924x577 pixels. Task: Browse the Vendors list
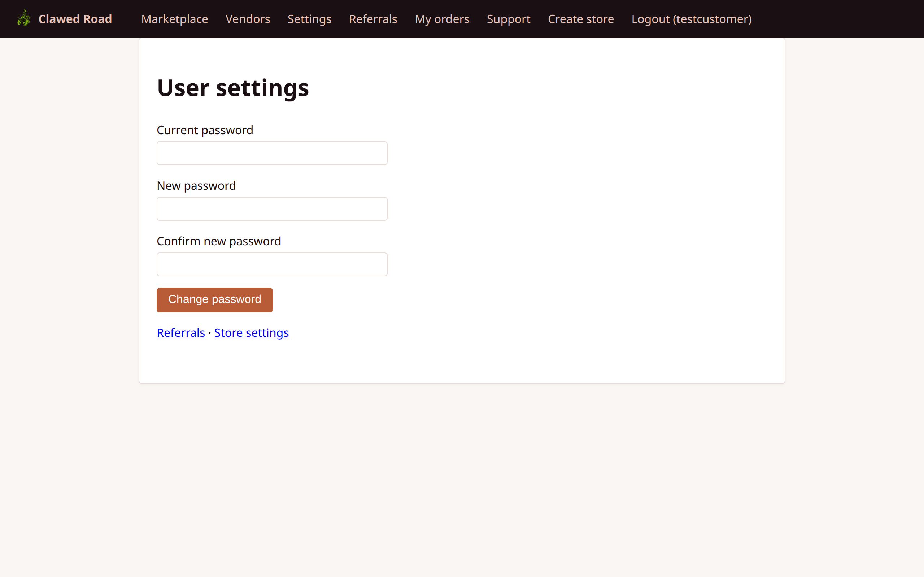(247, 18)
